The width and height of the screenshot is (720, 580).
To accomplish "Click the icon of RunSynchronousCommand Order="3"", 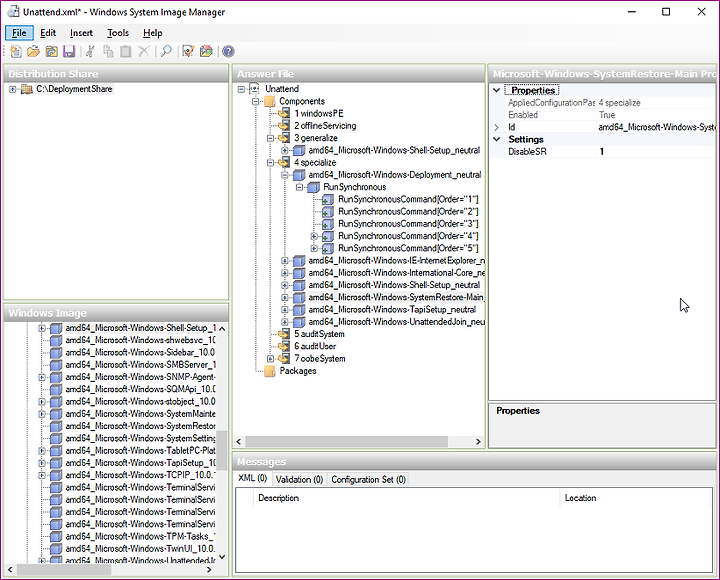I will pos(328,224).
